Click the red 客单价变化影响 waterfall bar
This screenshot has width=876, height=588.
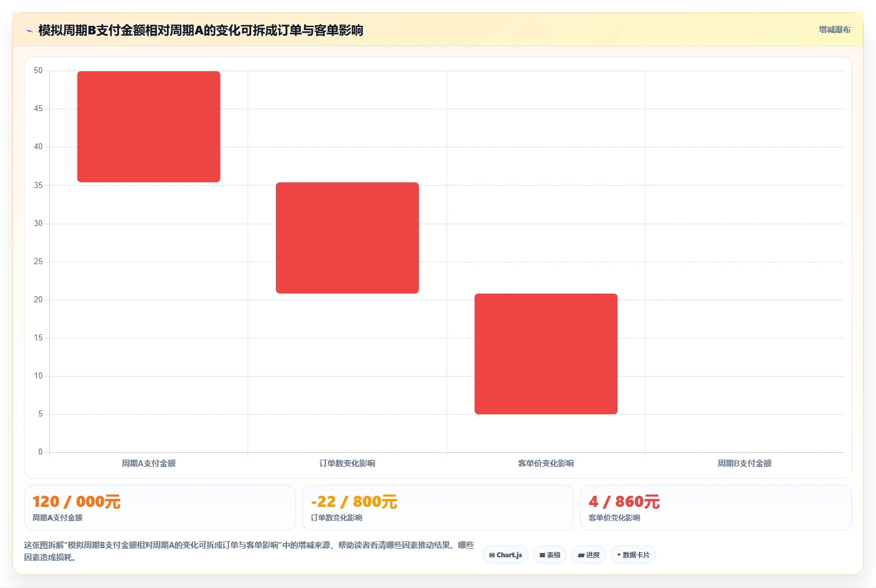(x=546, y=354)
